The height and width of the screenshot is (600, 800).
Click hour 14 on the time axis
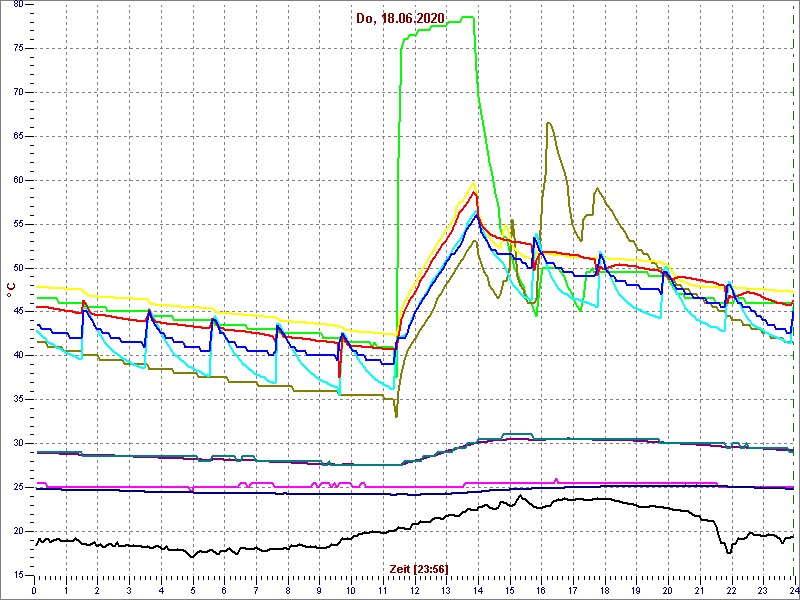point(478,590)
